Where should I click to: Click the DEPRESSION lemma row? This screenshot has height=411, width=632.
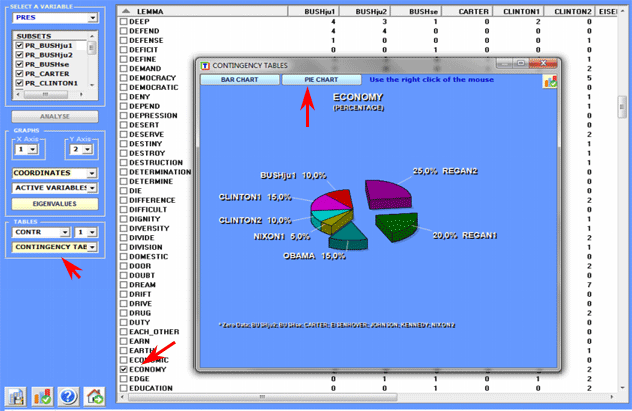(x=153, y=116)
